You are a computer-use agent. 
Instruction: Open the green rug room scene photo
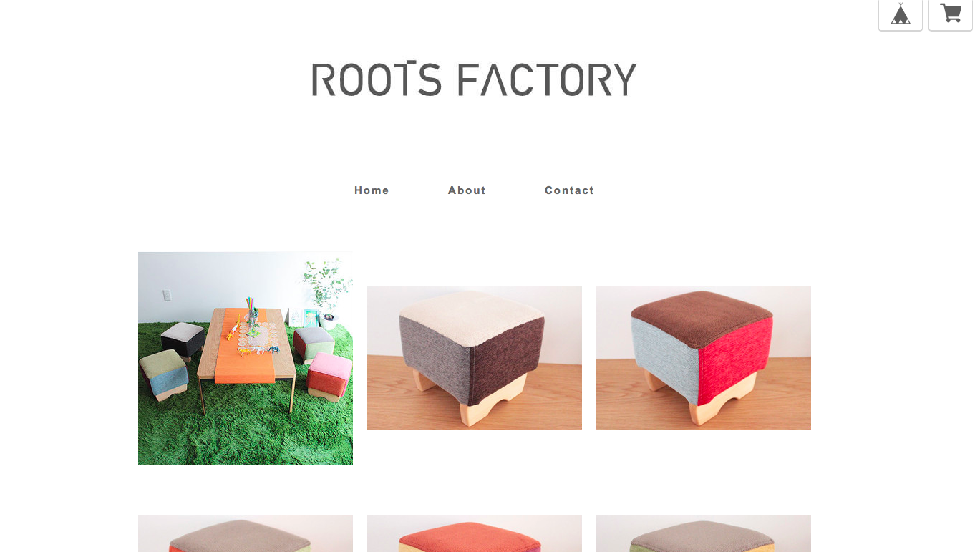click(x=246, y=358)
